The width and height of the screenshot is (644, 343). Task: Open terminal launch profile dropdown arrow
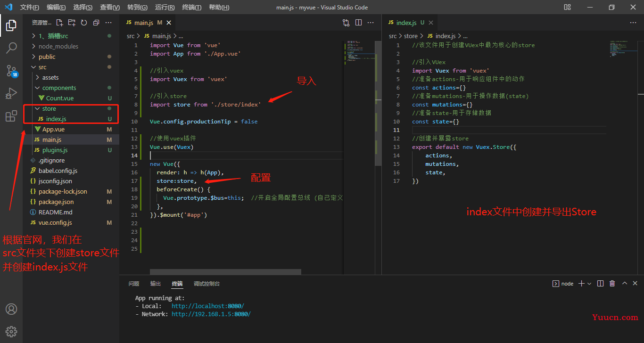[589, 284]
